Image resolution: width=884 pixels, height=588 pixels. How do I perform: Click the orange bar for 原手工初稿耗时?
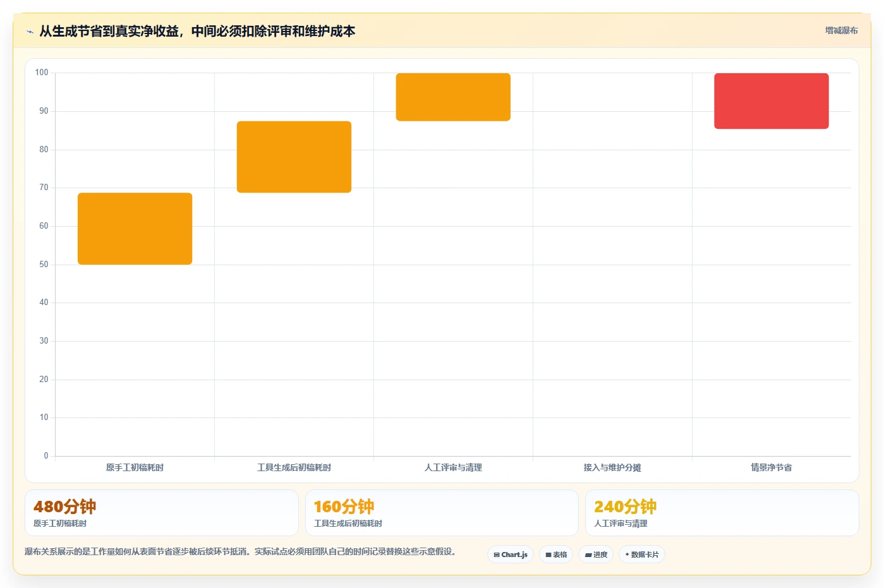coord(135,229)
